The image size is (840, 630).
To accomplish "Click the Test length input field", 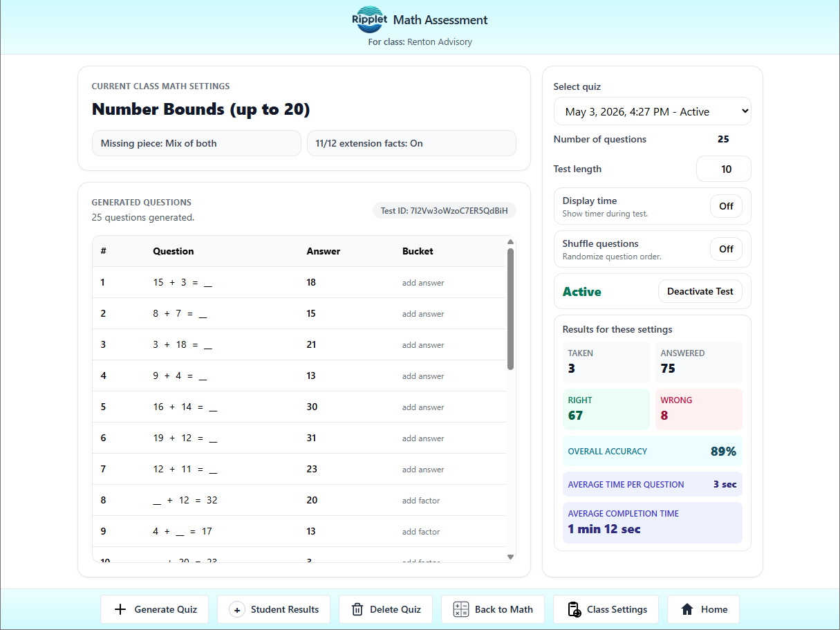I will click(x=723, y=169).
